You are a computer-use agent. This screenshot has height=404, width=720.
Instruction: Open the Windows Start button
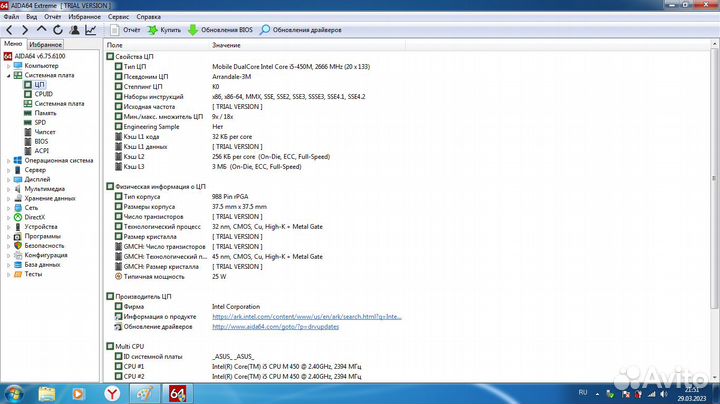pyautogui.click(x=14, y=394)
